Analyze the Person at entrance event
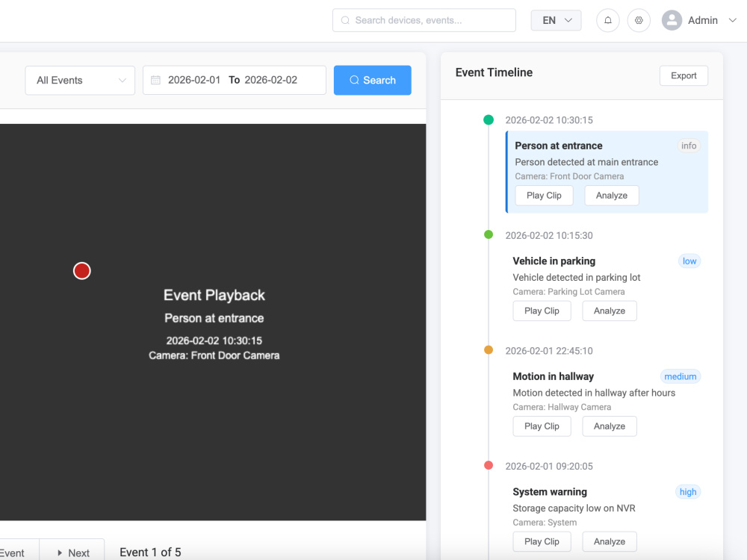The image size is (747, 560). [x=612, y=196]
